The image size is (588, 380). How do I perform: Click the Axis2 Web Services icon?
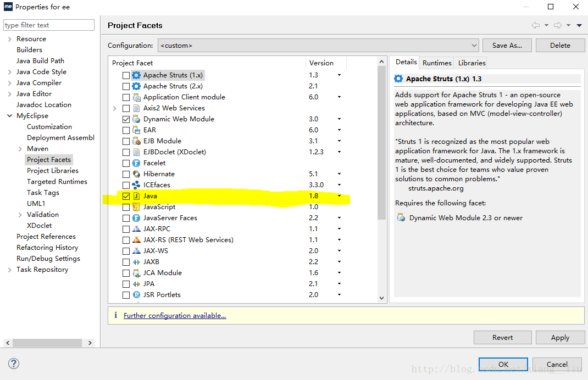(x=136, y=108)
